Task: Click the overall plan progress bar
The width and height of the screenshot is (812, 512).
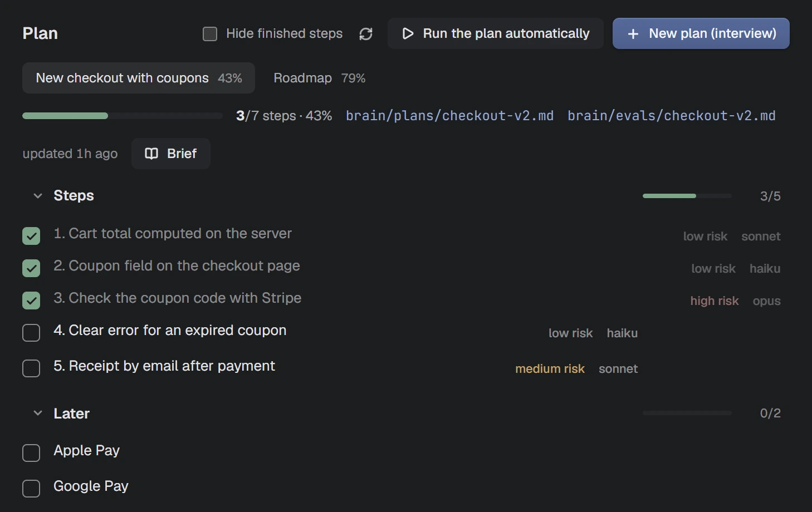Action: (123, 116)
